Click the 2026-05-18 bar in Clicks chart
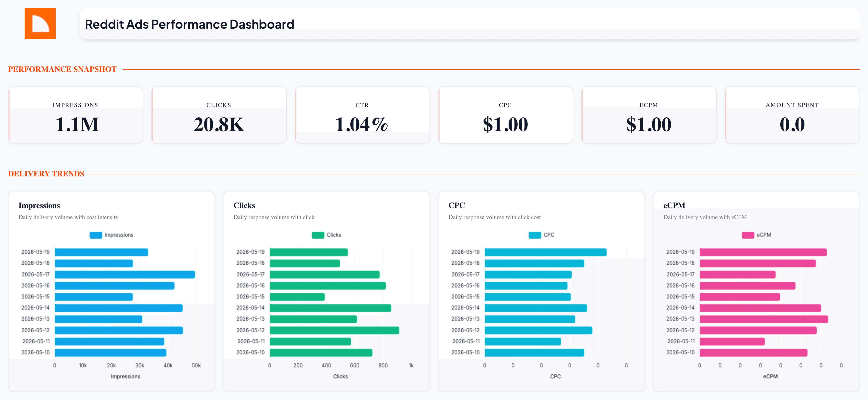This screenshot has height=400, width=868. click(x=305, y=263)
